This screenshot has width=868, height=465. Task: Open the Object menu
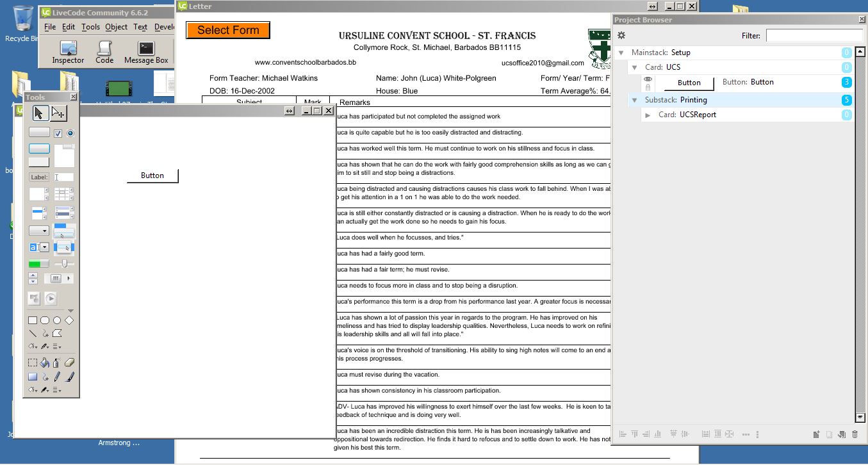[x=116, y=27]
